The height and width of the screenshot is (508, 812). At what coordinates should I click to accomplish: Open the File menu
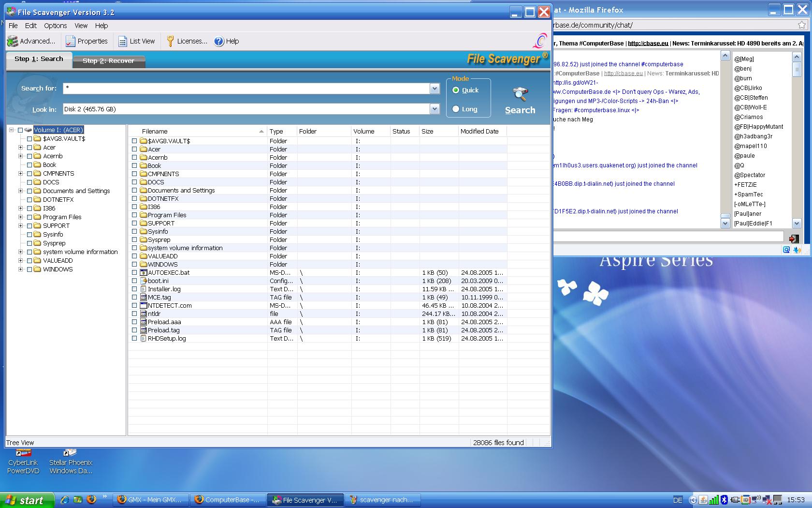click(x=13, y=26)
